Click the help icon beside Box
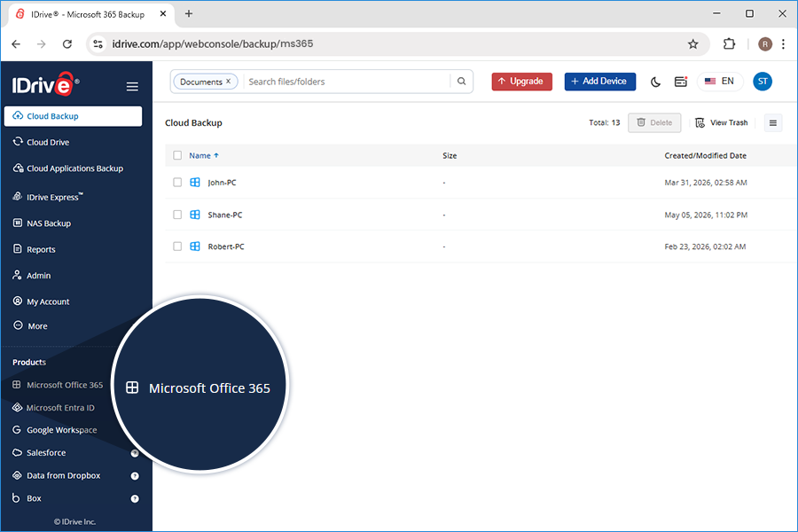 pyautogui.click(x=135, y=499)
